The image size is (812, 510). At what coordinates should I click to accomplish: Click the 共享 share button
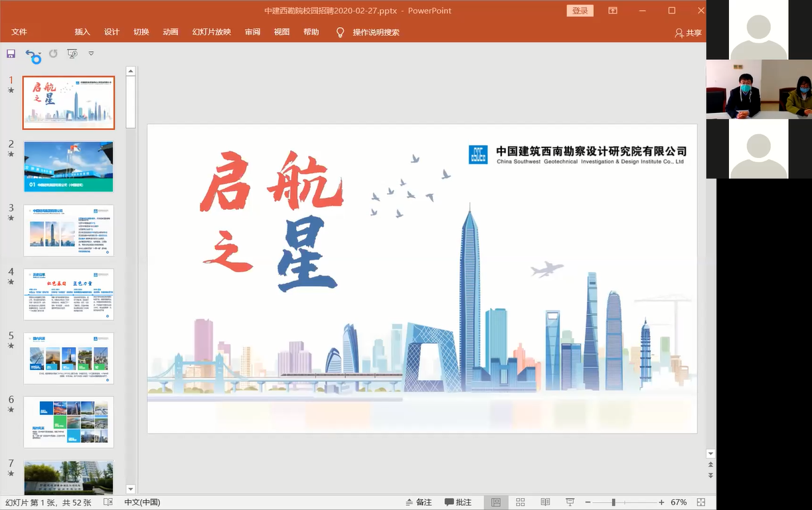coord(688,33)
